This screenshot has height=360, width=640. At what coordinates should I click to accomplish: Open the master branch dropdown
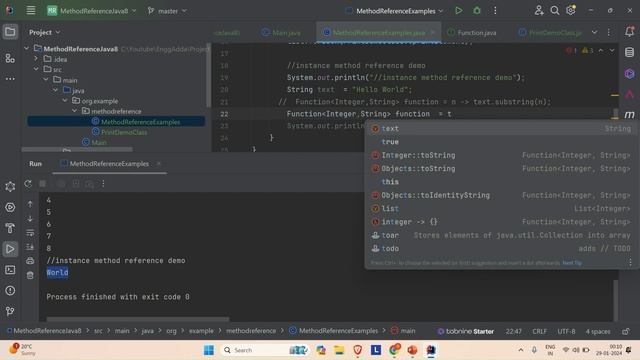pos(167,11)
